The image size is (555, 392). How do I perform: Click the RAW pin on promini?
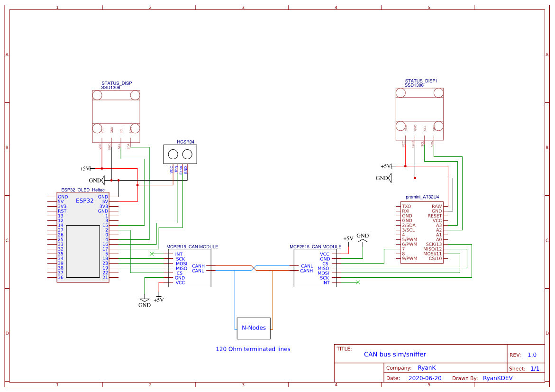437,207
